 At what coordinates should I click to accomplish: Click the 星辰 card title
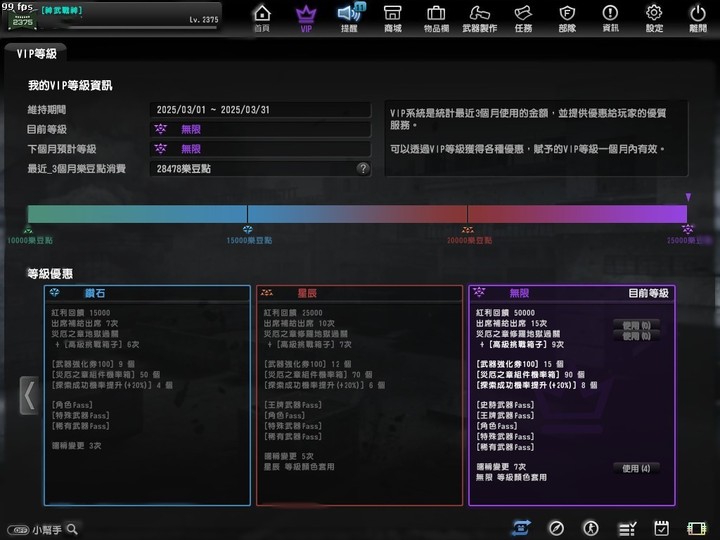pyautogui.click(x=307, y=293)
